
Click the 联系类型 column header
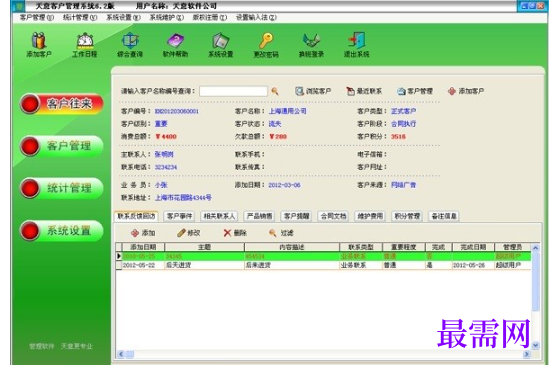coord(361,247)
